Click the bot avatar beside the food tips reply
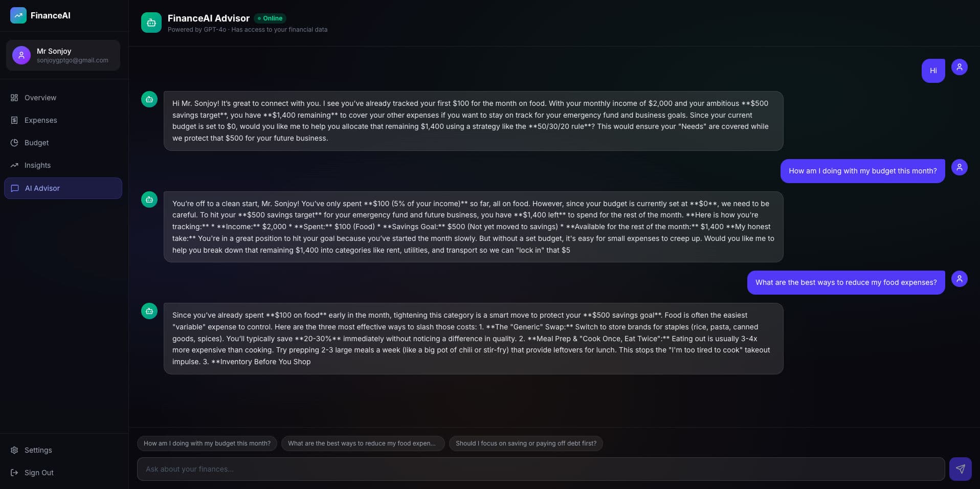The image size is (980, 489). coord(149,311)
